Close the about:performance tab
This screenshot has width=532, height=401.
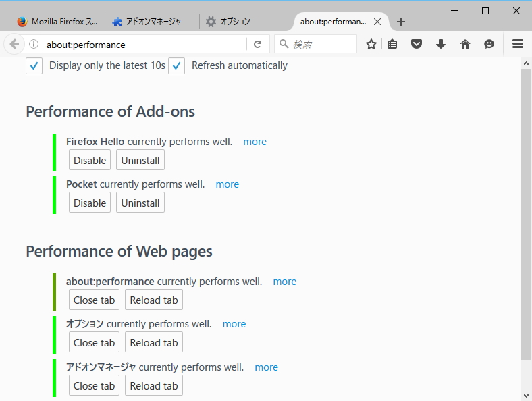[x=377, y=22]
